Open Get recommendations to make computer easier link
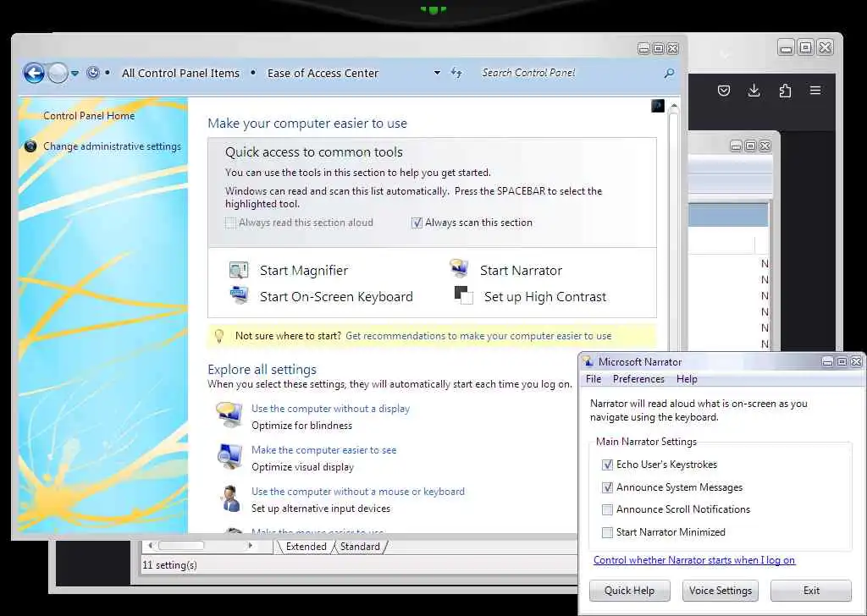This screenshot has width=867, height=616. pyautogui.click(x=478, y=336)
